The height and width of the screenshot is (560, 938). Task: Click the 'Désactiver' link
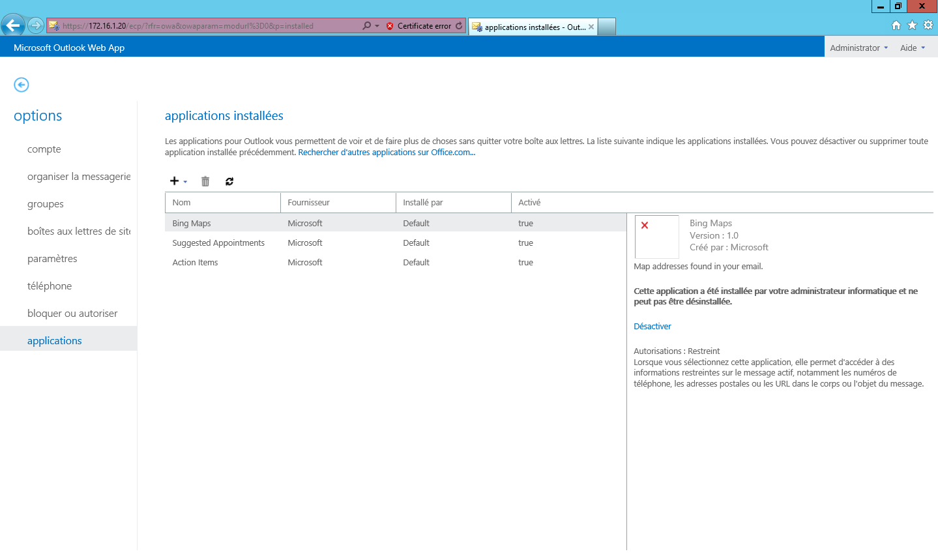coord(652,327)
